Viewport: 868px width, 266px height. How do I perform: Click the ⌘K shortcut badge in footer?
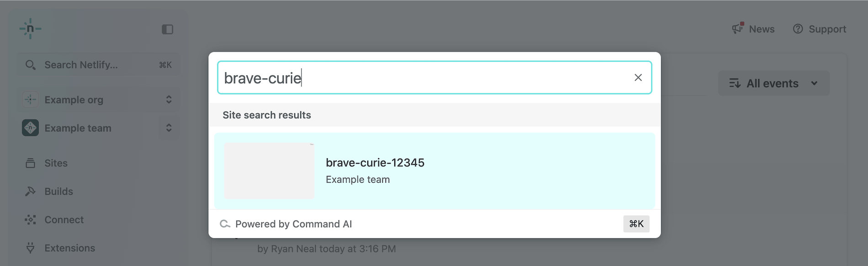click(636, 224)
